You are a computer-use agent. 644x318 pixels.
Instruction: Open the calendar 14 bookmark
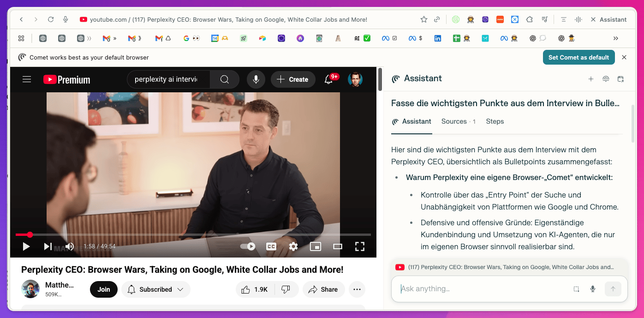point(220,38)
